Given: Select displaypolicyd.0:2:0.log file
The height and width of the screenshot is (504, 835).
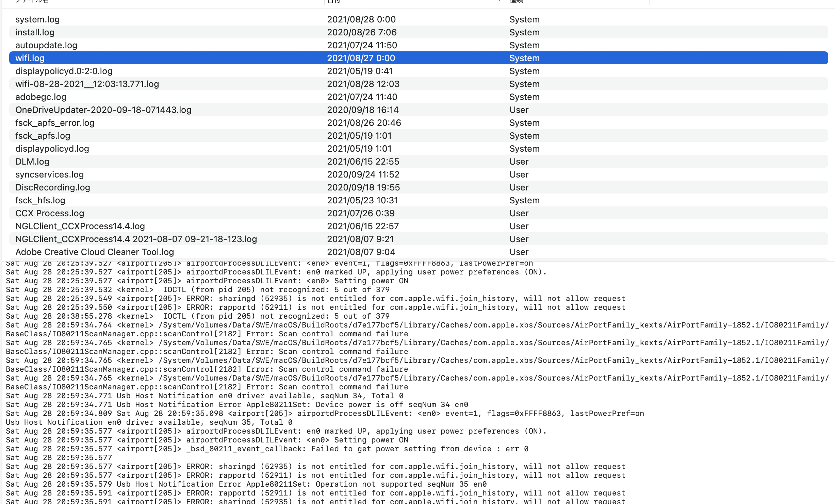Looking at the screenshot, I should [x=64, y=71].
